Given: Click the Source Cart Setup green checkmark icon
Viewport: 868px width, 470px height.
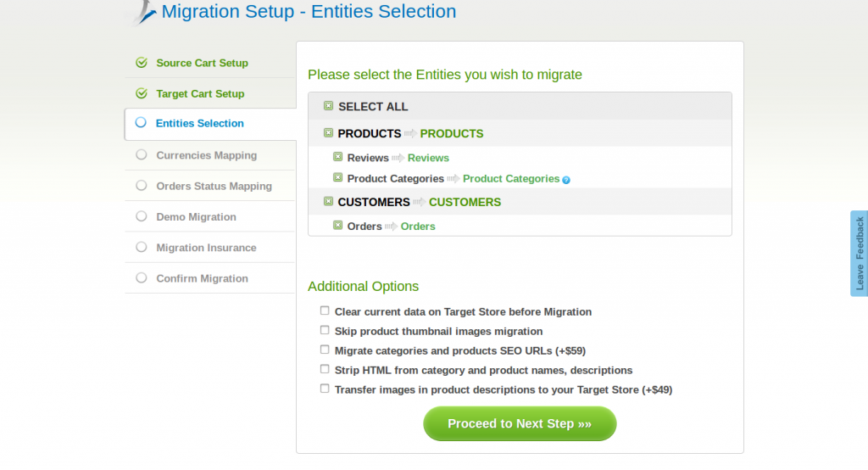Looking at the screenshot, I should (142, 63).
